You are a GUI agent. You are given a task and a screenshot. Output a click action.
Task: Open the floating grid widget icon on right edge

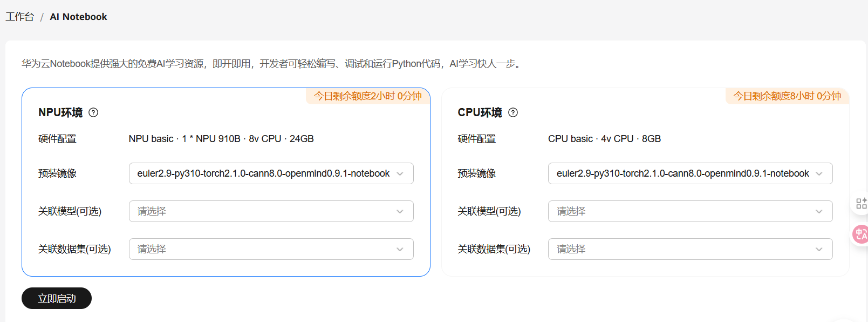861,204
